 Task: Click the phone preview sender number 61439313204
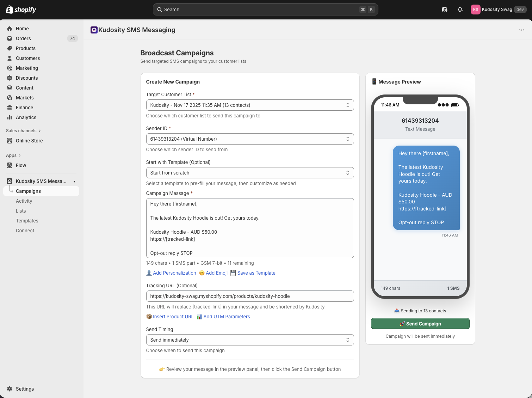point(420,121)
